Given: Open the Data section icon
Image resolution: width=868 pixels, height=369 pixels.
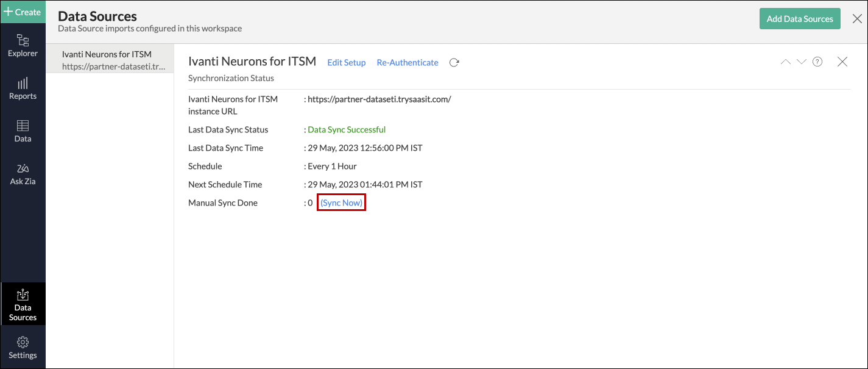Looking at the screenshot, I should (23, 130).
